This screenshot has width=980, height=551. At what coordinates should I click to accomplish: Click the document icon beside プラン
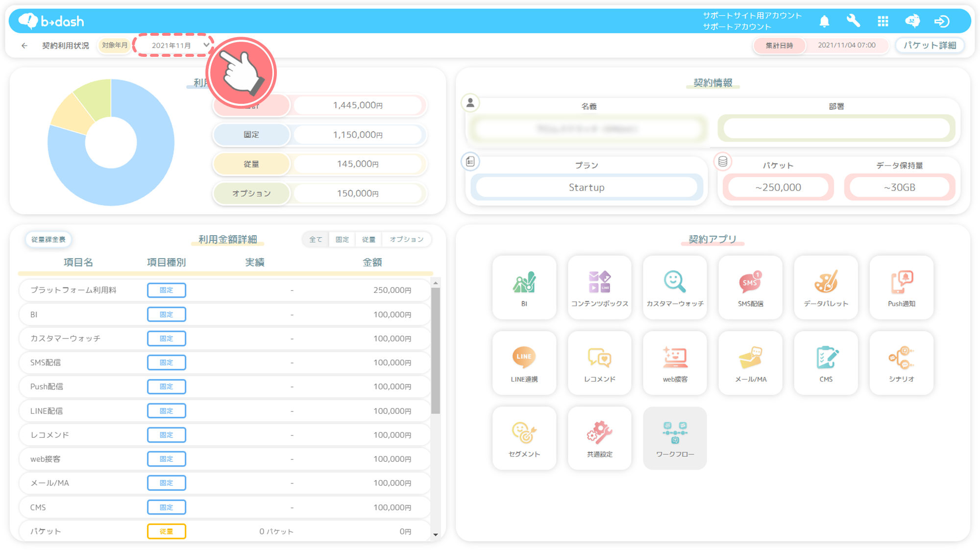point(470,162)
